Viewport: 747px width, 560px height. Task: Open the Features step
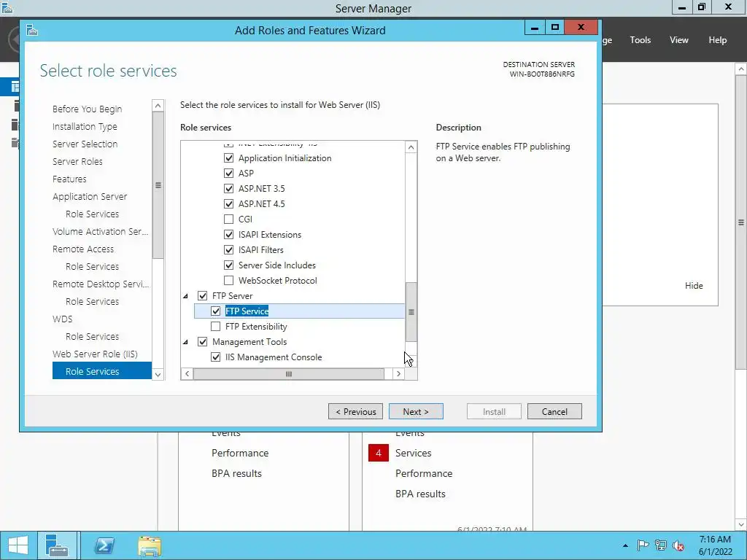[69, 179]
